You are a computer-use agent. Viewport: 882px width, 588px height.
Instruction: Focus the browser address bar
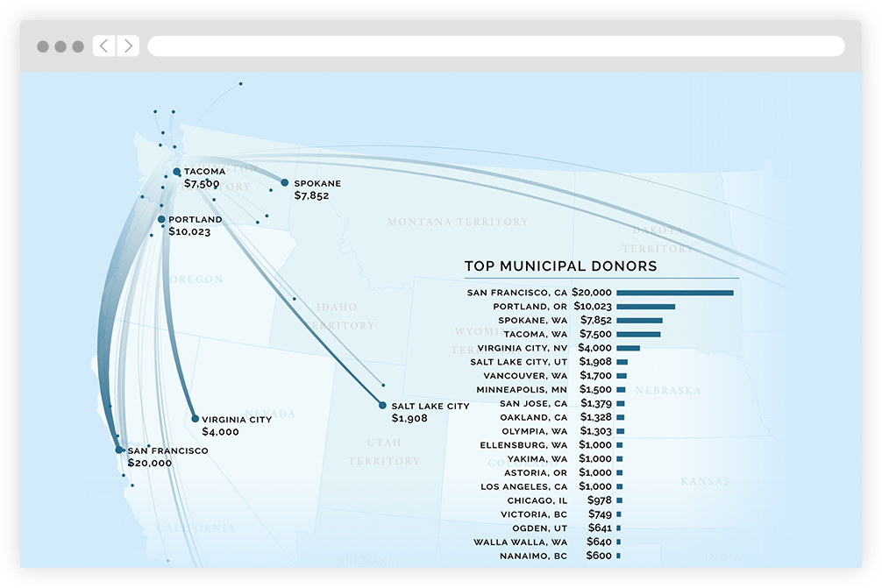tap(496, 46)
